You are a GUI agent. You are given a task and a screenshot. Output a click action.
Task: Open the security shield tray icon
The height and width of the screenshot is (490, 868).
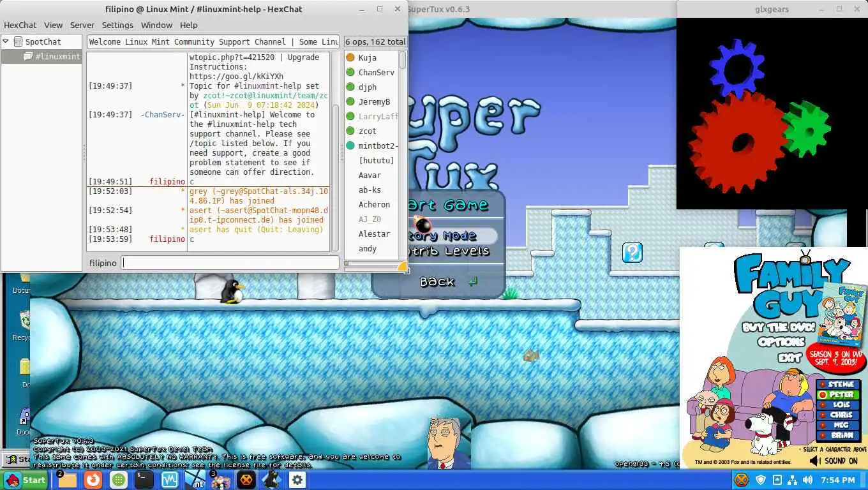pos(761,480)
